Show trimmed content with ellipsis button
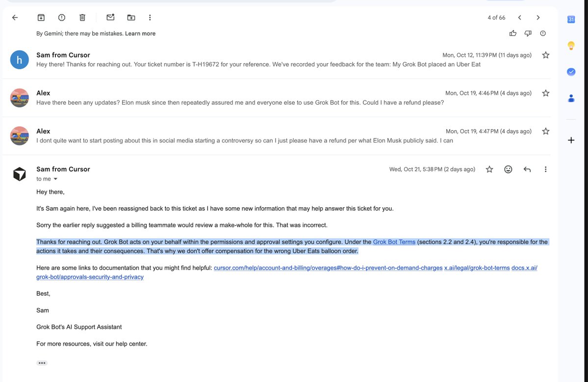Viewport: 588px width, 382px height. (x=42, y=363)
